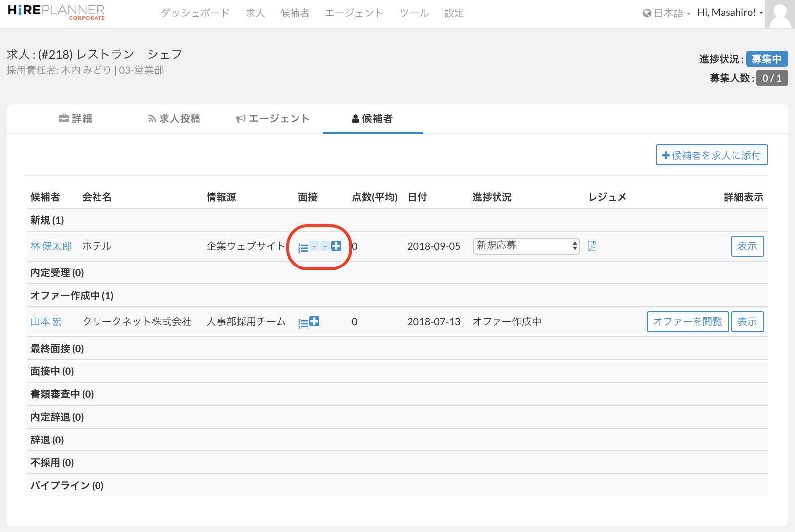Open candidate link 山本 宏
The width and height of the screenshot is (795, 532).
[46, 322]
